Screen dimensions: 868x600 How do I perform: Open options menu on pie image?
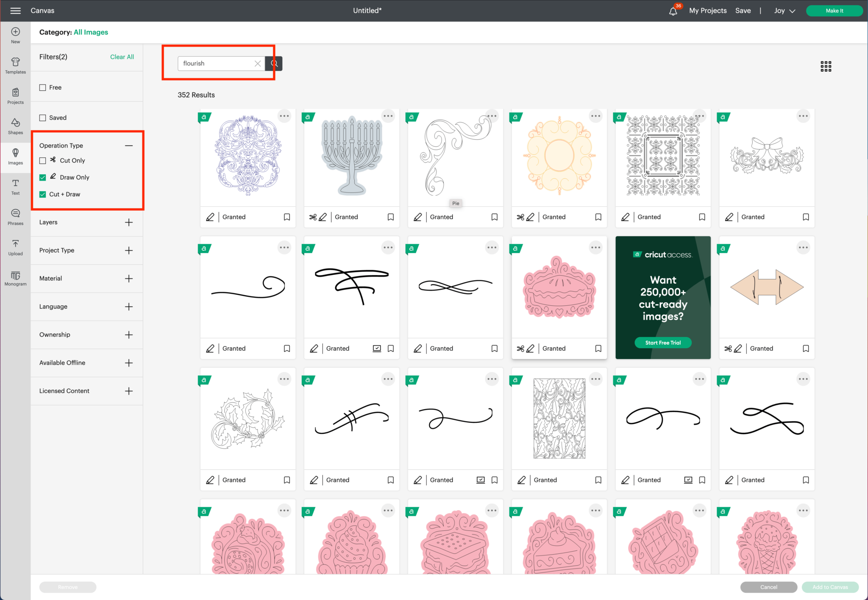[595, 247]
